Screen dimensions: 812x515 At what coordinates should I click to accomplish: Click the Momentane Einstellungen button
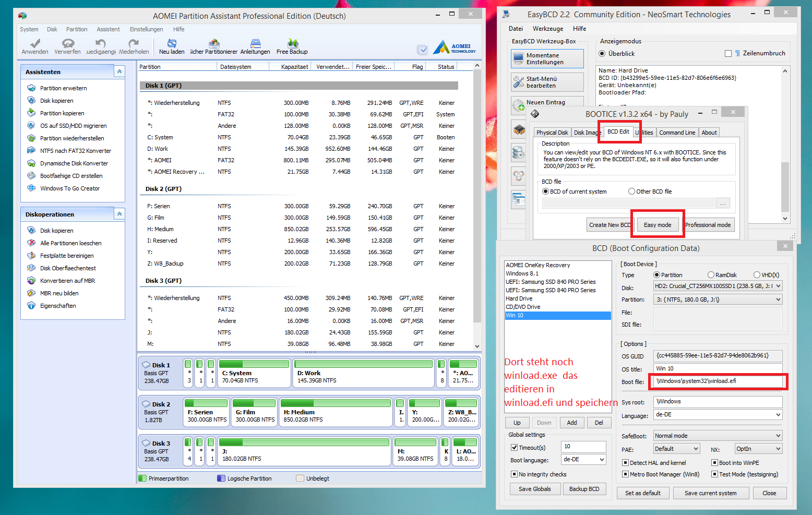(x=547, y=58)
